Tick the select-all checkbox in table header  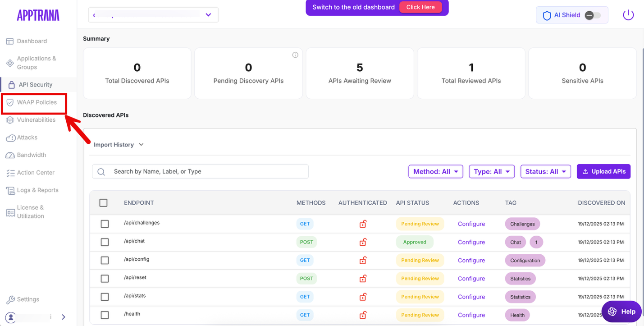coord(103,203)
